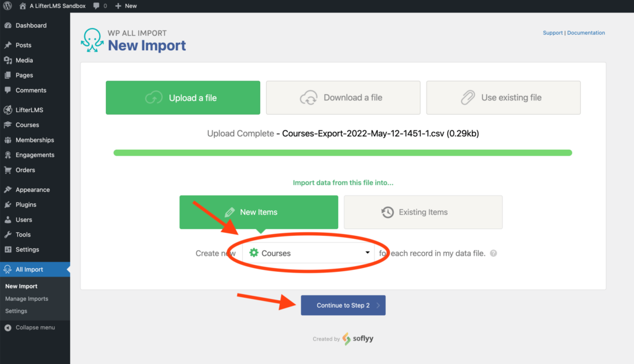
Task: Click the cloud upload icon
Action: click(154, 97)
